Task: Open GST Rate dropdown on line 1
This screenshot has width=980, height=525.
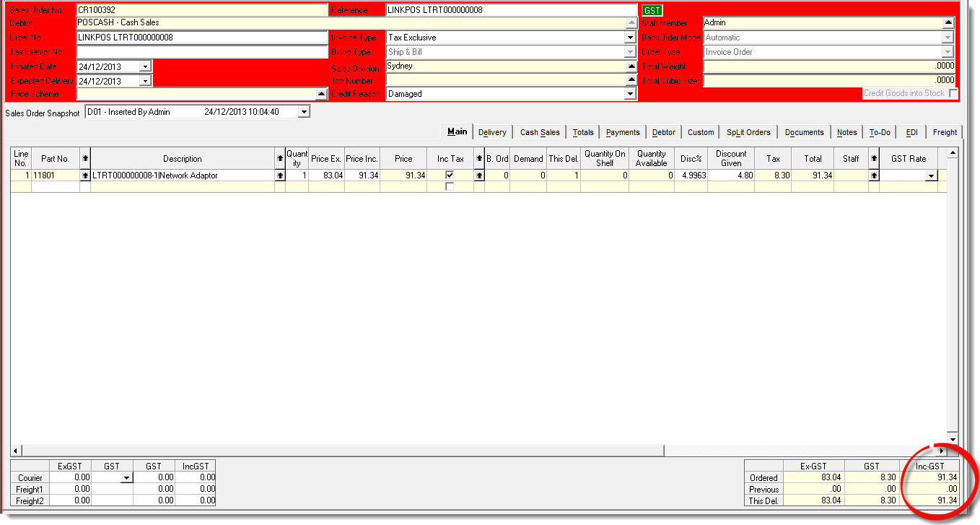Action: point(931,175)
